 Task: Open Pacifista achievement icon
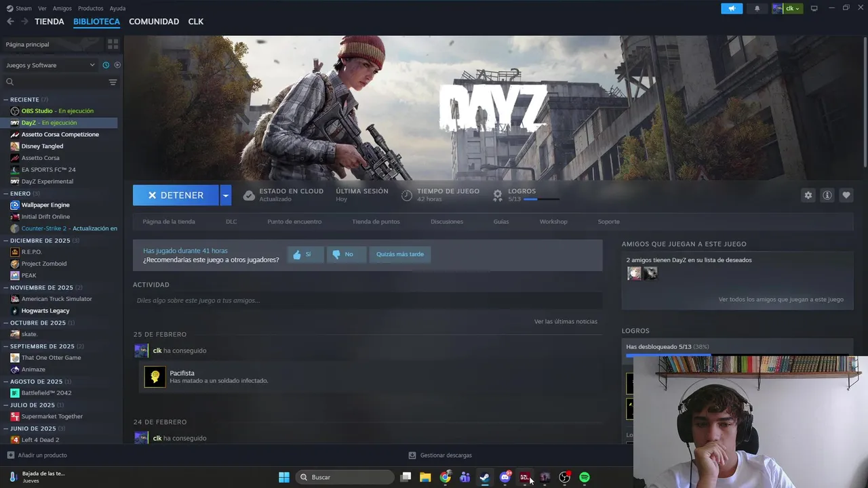(x=155, y=377)
